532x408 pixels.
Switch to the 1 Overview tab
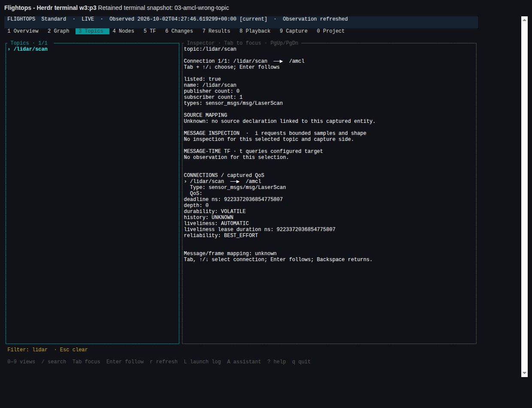coord(23,31)
